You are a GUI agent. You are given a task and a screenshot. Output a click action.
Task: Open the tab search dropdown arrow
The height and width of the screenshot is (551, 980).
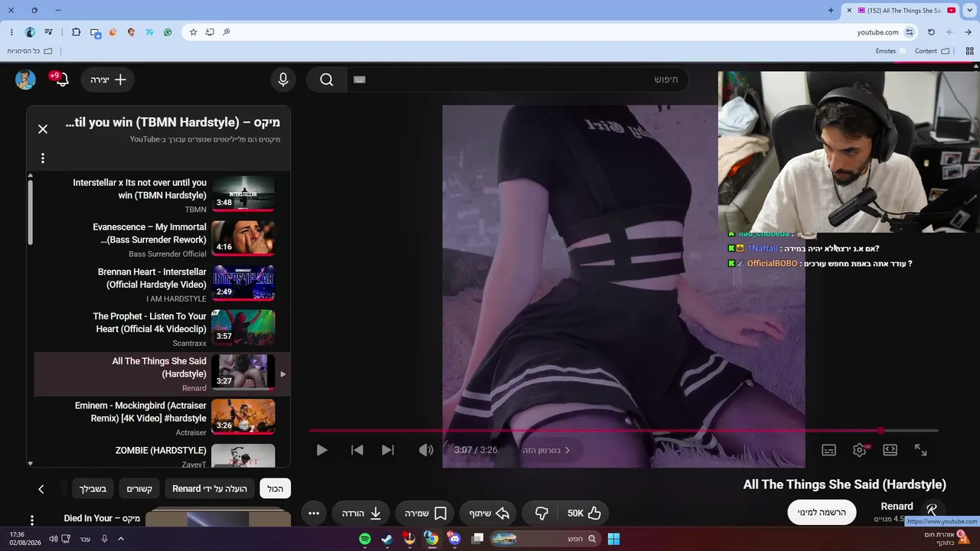tap(969, 10)
